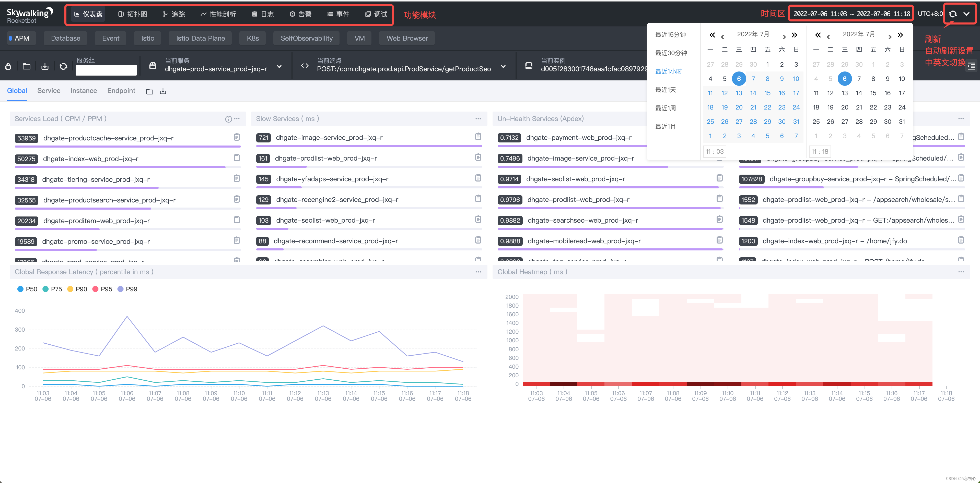This screenshot has width=980, height=483.
Task: Go to previous year in left calendar
Action: [712, 35]
